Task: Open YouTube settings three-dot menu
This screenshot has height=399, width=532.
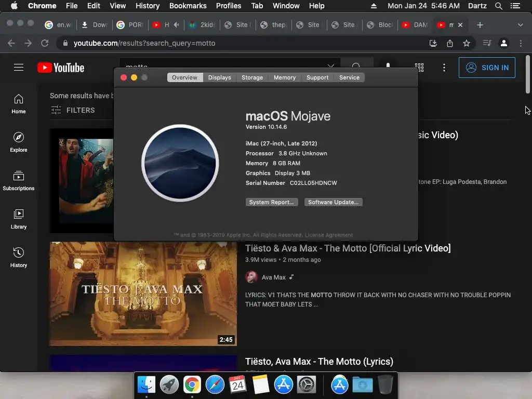Action: (444, 68)
